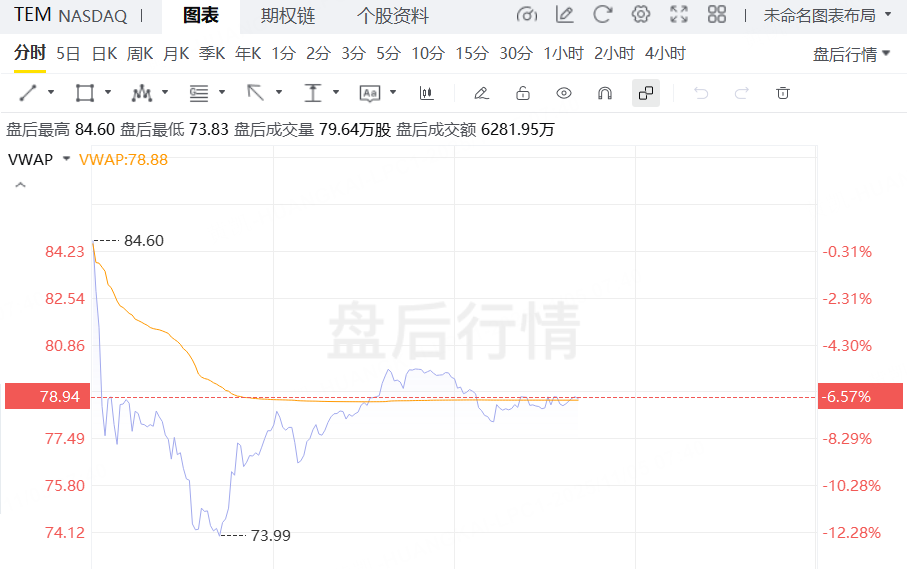
Task: Enter fullscreen mode for the chart
Action: (x=679, y=15)
